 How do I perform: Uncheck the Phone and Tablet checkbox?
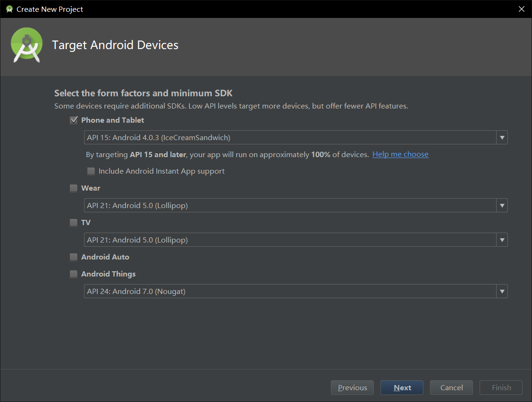(x=74, y=120)
